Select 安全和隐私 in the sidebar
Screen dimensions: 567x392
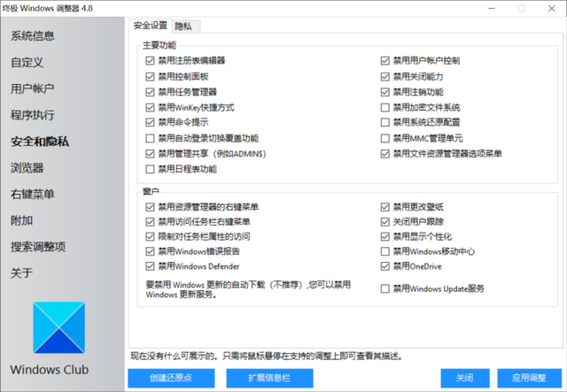(x=40, y=142)
